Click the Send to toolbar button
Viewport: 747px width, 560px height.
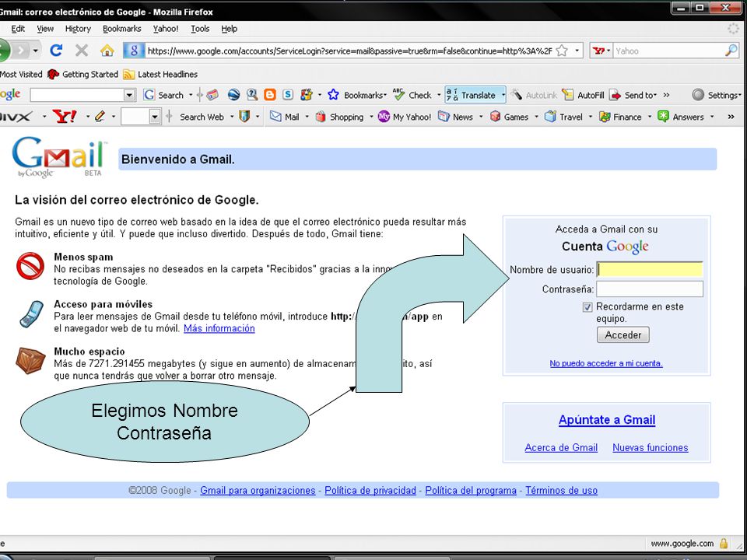tap(633, 95)
